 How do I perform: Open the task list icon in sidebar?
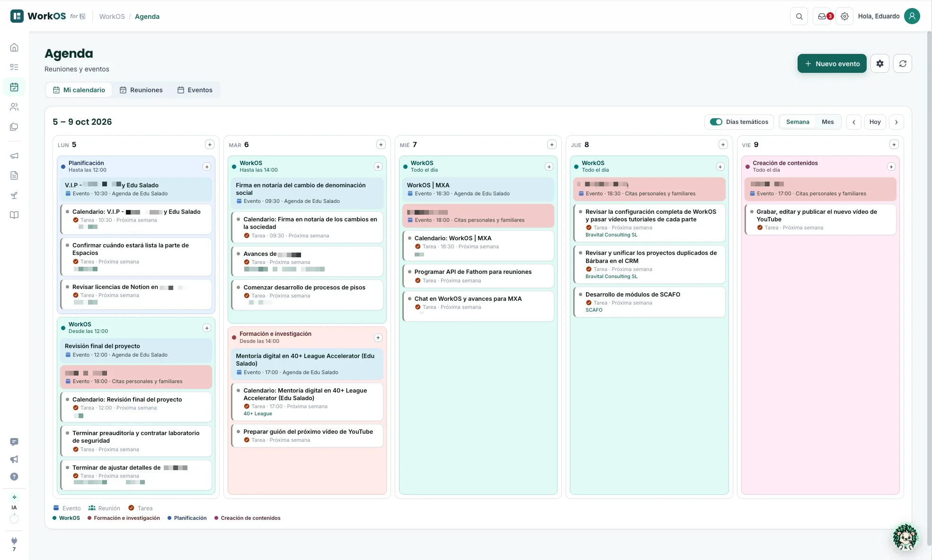(x=14, y=67)
